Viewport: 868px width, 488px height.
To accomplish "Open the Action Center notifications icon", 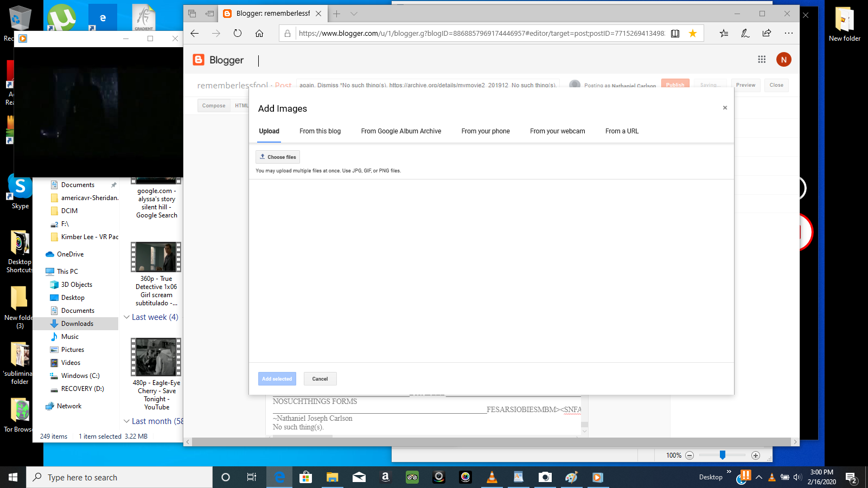I will coord(851,478).
